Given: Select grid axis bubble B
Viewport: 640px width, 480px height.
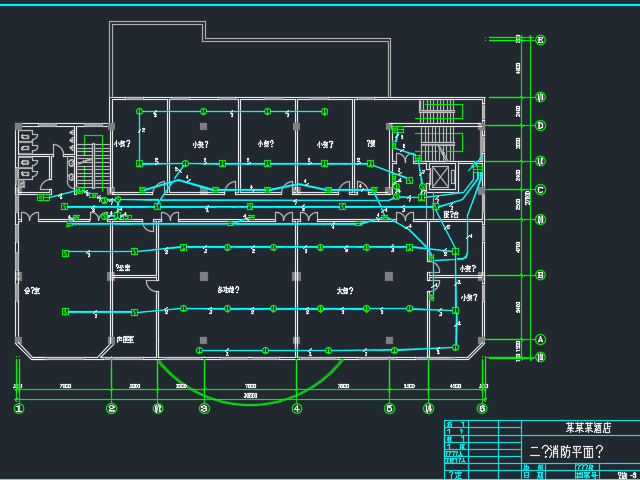Looking at the screenshot, I should [540, 275].
